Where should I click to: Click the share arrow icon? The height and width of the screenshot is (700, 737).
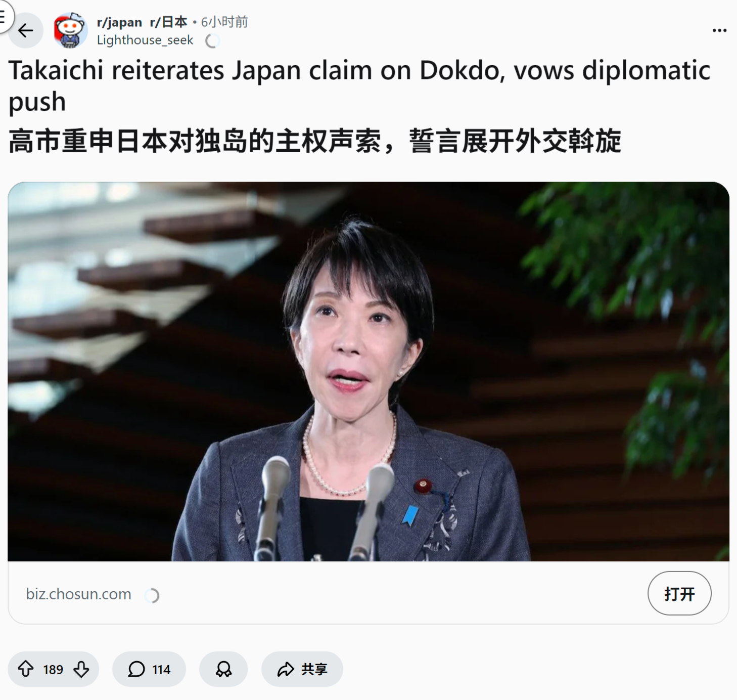click(286, 669)
